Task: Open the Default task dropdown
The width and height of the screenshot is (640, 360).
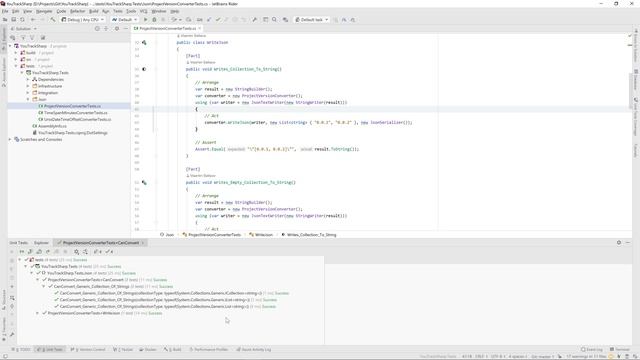Action: 312,20
